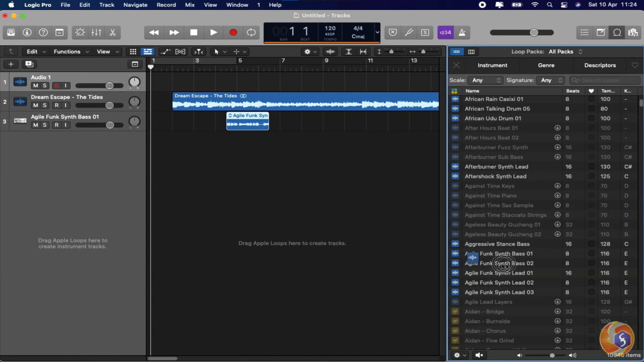Image resolution: width=644 pixels, height=362 pixels.
Task: Open the Mixer from the control bar
Action: (96, 32)
